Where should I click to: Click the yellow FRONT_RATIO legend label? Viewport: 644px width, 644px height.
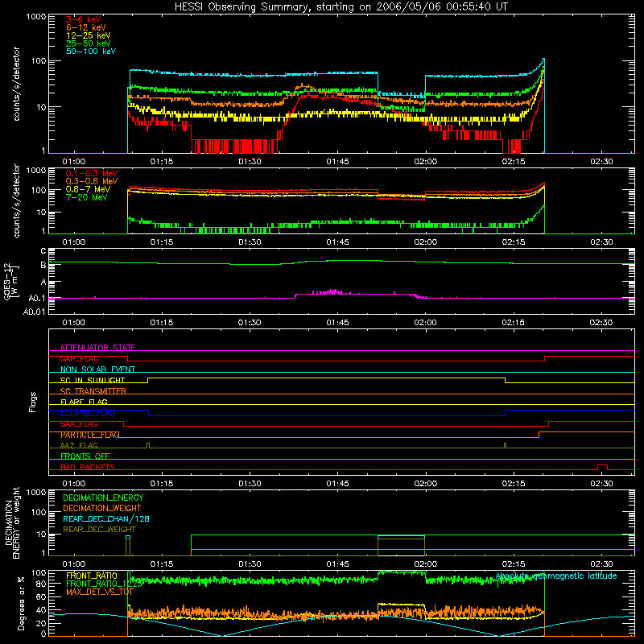[x=92, y=576]
